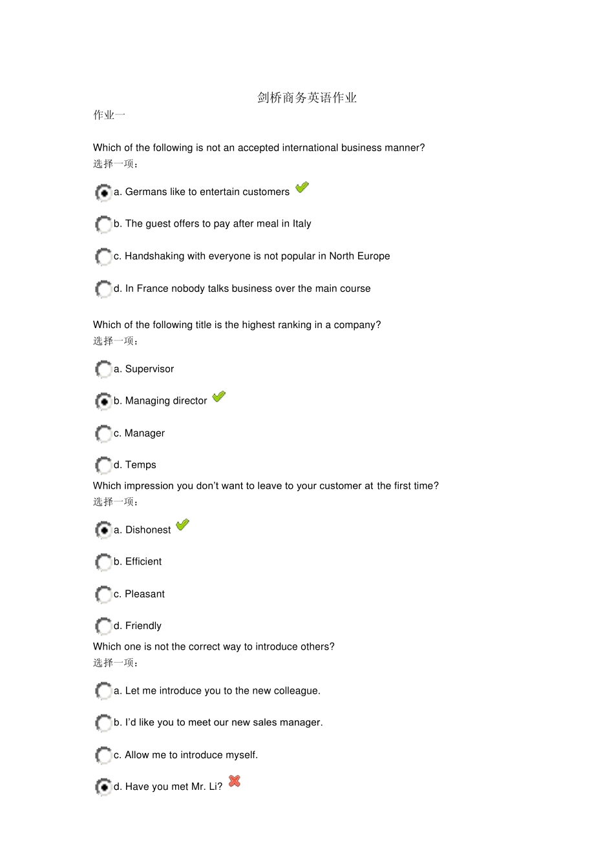Pick the 'Friendly' radio option
Viewport: 614px width, 868px height.
pos(103,626)
